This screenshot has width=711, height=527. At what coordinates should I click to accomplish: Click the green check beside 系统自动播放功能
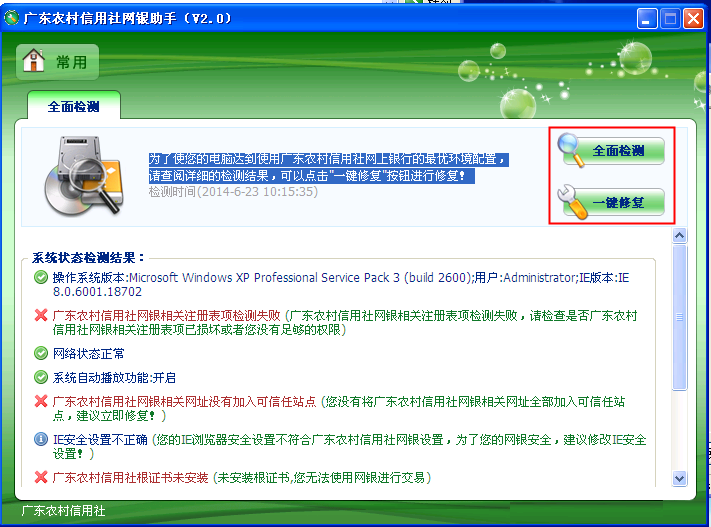coord(41,377)
